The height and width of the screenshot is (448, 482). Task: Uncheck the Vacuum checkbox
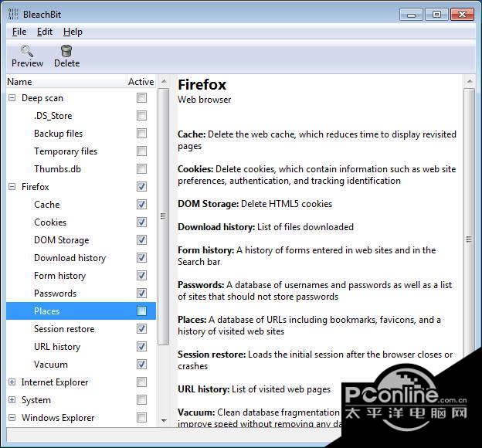(x=141, y=365)
